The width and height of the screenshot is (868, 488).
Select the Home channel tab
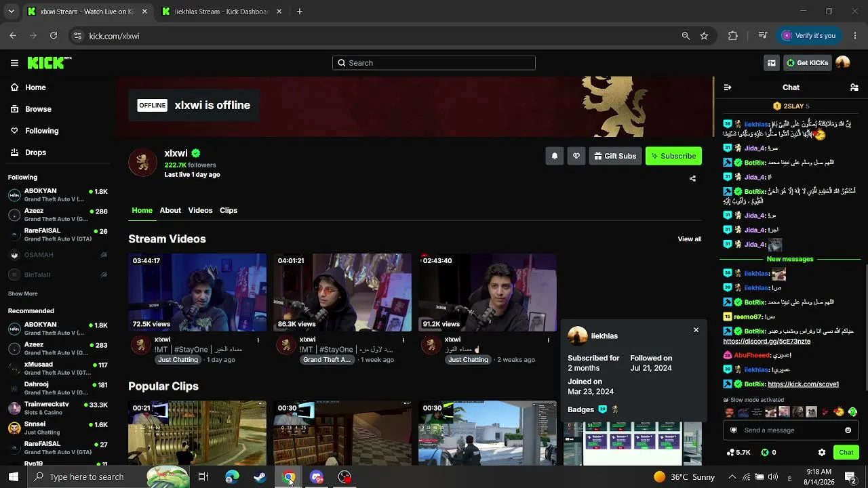142,210
